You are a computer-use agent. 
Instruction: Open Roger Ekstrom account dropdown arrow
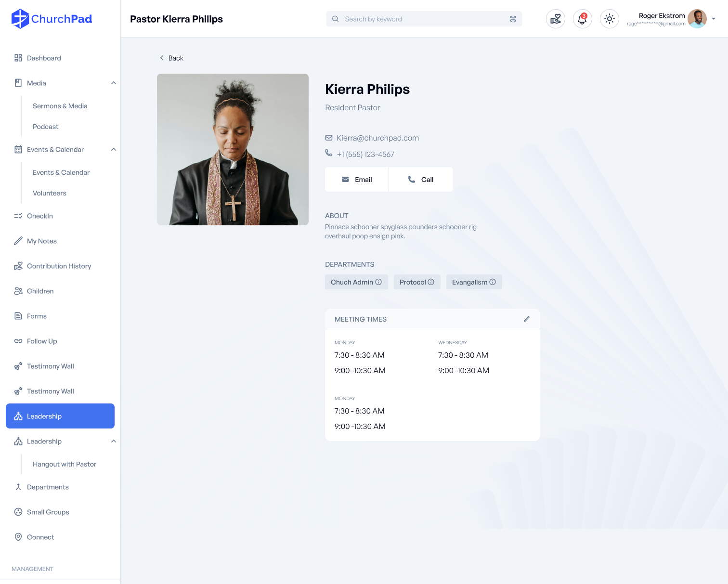click(x=714, y=19)
